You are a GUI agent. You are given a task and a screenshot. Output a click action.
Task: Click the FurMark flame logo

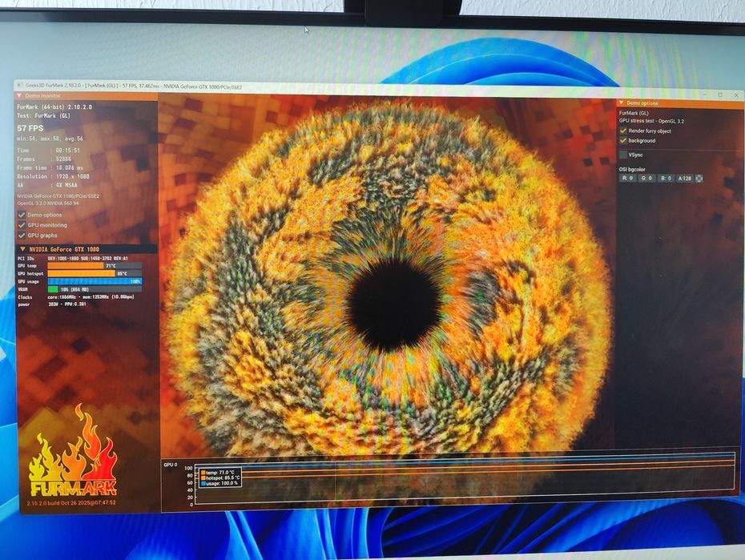[x=73, y=451]
